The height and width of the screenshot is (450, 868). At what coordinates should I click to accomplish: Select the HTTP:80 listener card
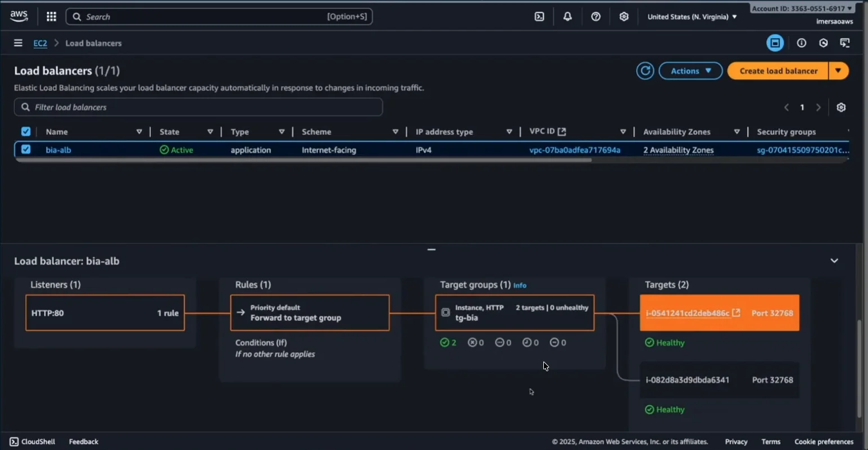[105, 313]
